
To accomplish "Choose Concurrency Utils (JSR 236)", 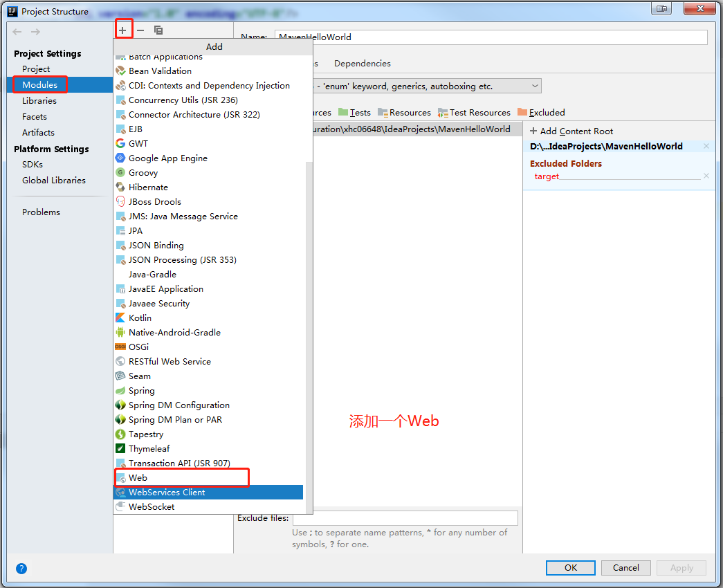I will pos(208,100).
